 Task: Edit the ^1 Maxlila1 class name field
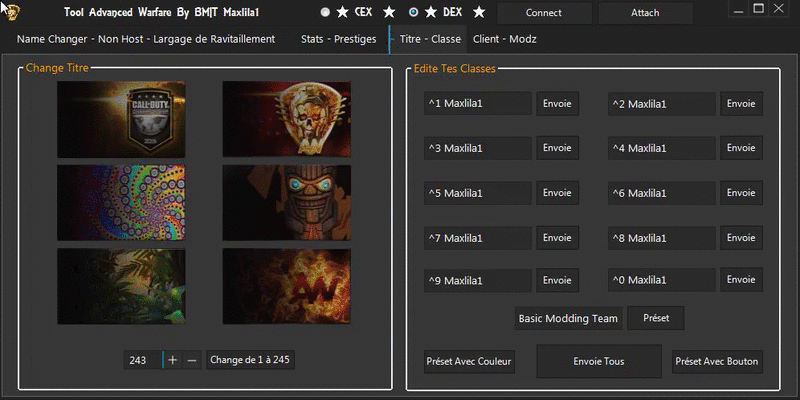478,104
